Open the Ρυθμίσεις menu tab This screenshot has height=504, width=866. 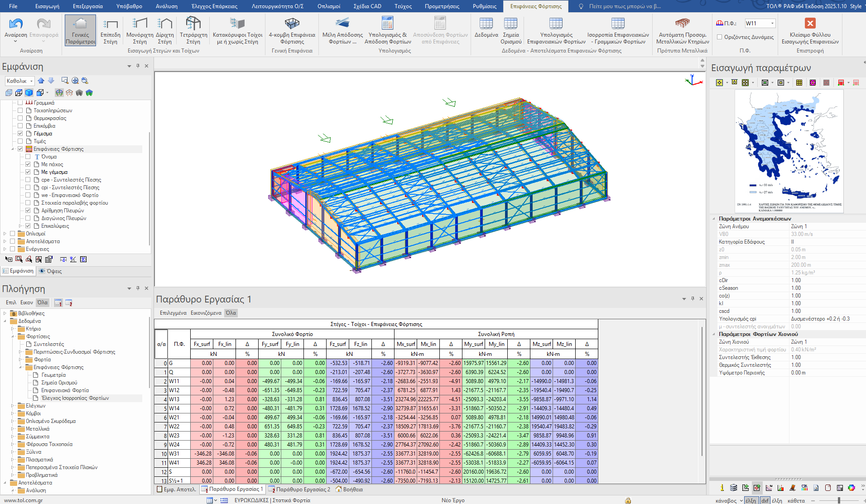click(484, 6)
